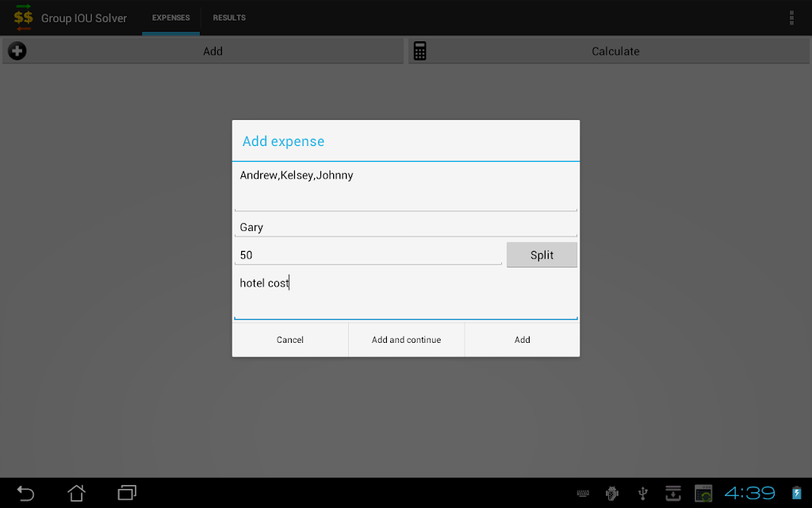Screen dimensions: 812x508
Task: Click the Split button
Action: point(542,255)
